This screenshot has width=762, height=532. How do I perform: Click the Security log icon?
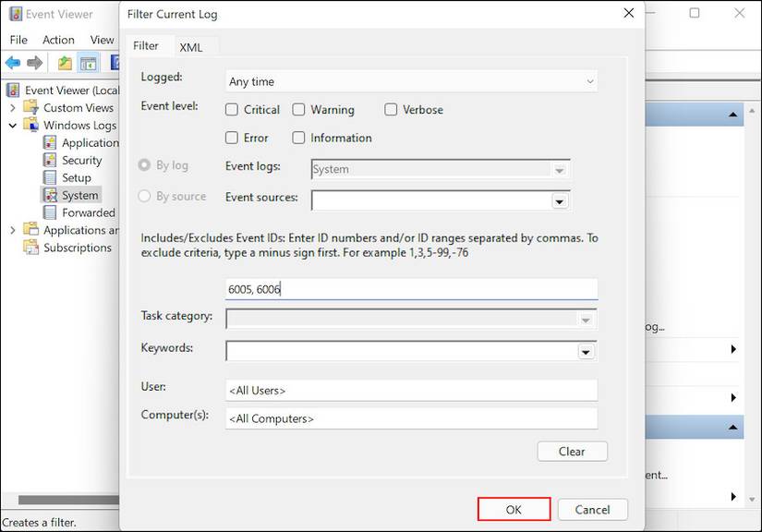[50, 160]
